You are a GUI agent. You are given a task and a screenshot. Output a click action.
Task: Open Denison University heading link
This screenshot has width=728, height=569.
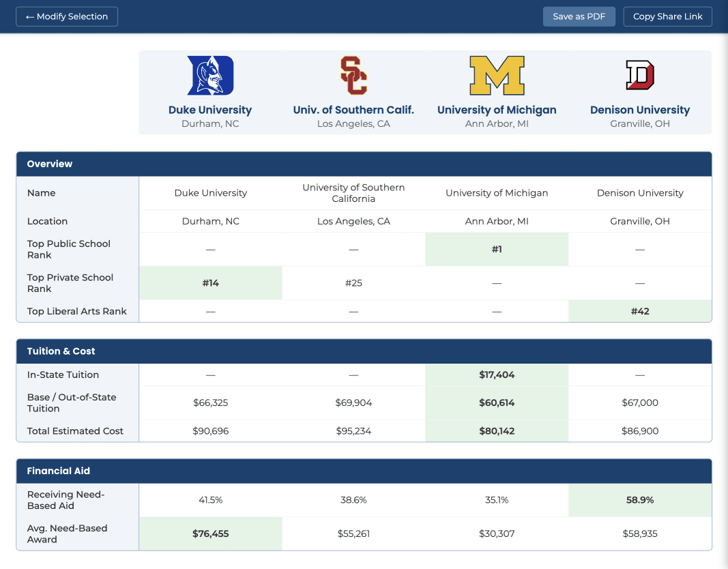point(640,110)
